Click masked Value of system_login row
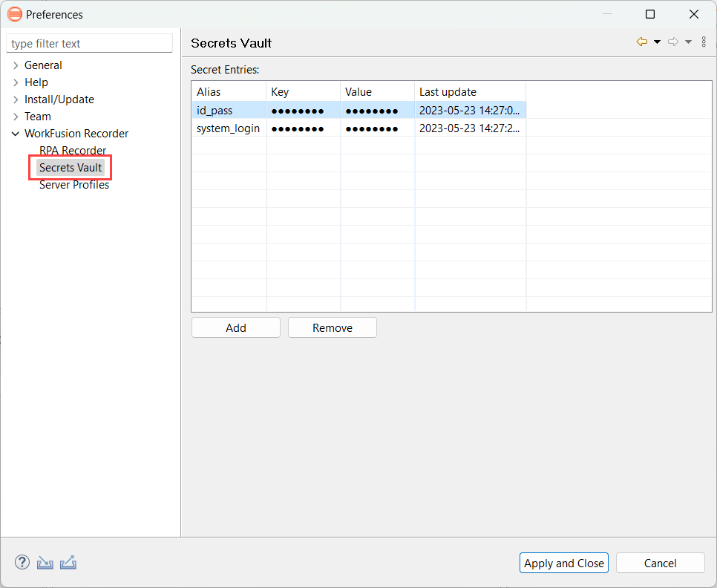This screenshot has height=588, width=717. pos(372,129)
